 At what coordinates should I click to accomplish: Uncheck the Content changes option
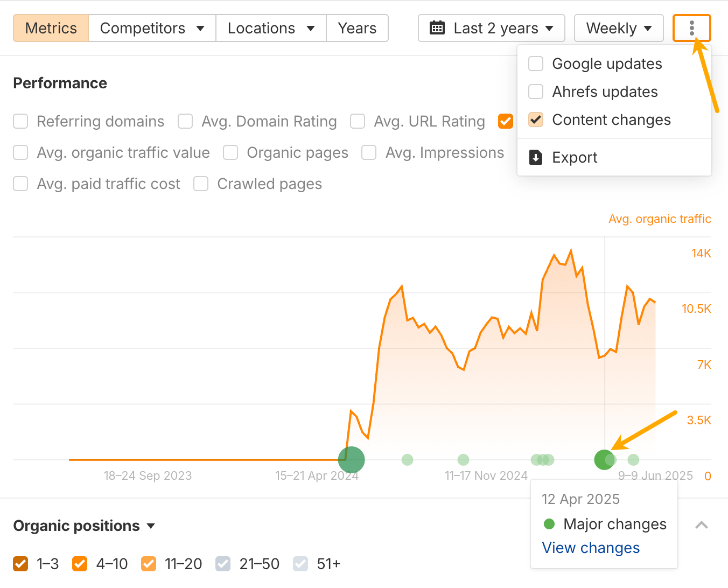(x=536, y=120)
